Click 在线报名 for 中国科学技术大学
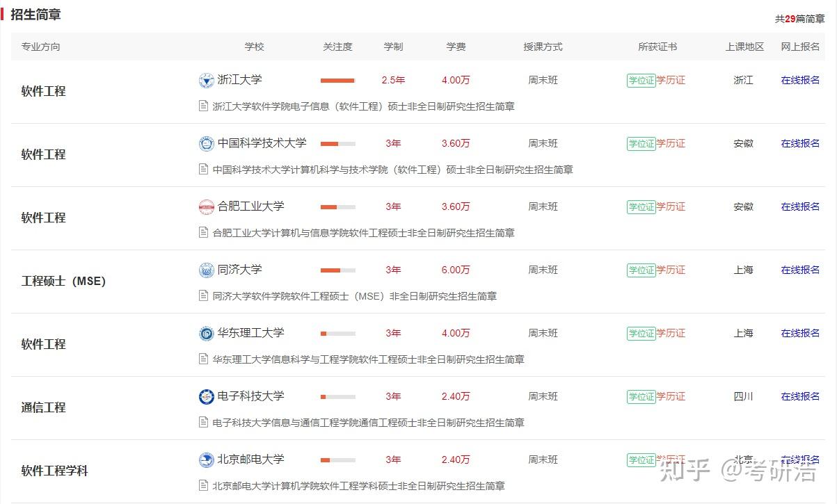The height and width of the screenshot is (504, 837). pyautogui.click(x=800, y=143)
